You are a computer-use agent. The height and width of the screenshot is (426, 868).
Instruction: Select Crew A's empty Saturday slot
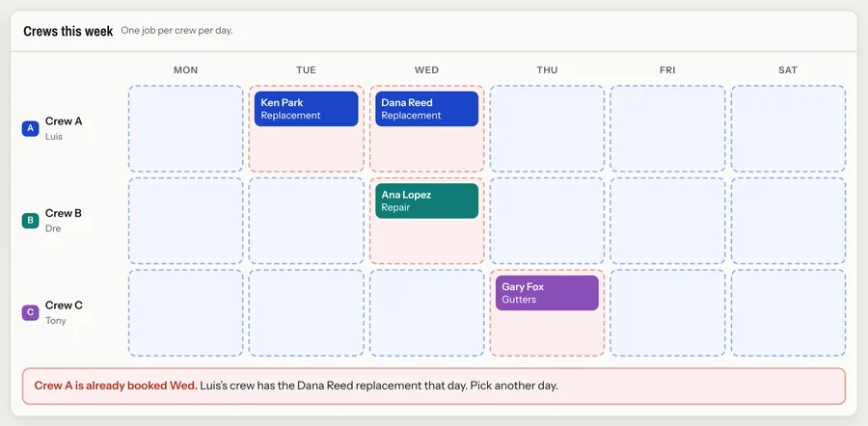(788, 128)
